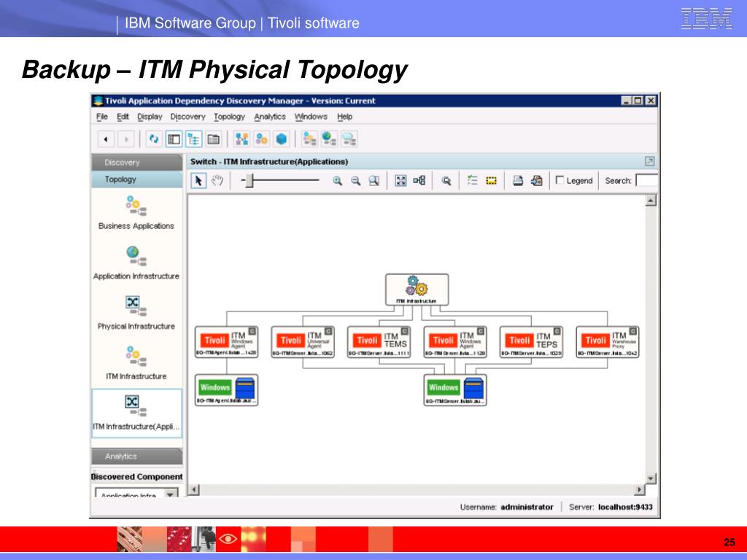Click the export topology icon
Image resolution: width=747 pixels, height=560 pixels.
click(537, 181)
